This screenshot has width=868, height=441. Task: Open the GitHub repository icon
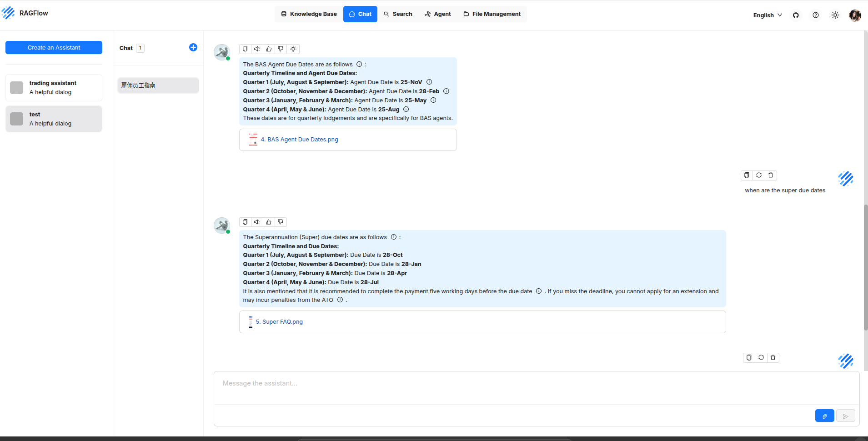coord(796,15)
